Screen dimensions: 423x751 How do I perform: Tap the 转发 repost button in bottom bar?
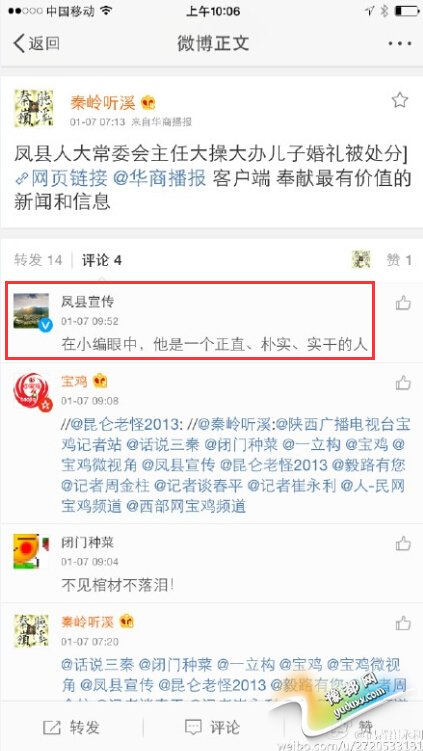(71, 728)
